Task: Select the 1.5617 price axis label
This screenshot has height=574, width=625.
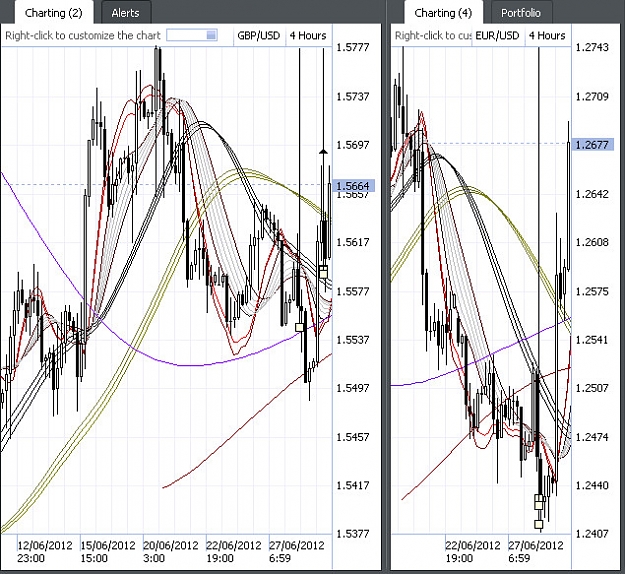Action: click(x=353, y=242)
